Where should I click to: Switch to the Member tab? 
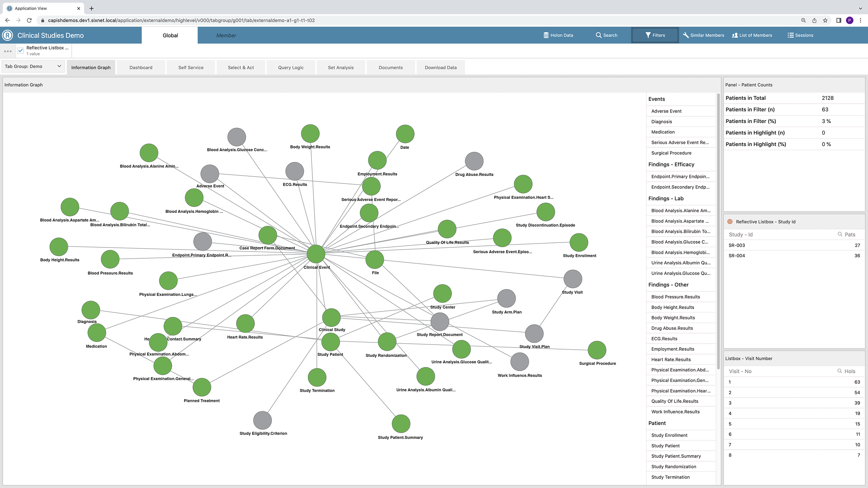[226, 36]
